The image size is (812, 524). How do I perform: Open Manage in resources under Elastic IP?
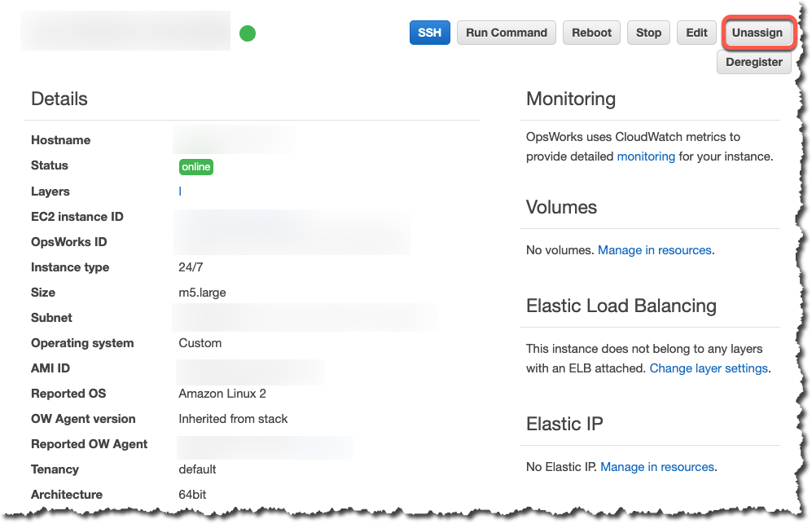[x=657, y=467]
